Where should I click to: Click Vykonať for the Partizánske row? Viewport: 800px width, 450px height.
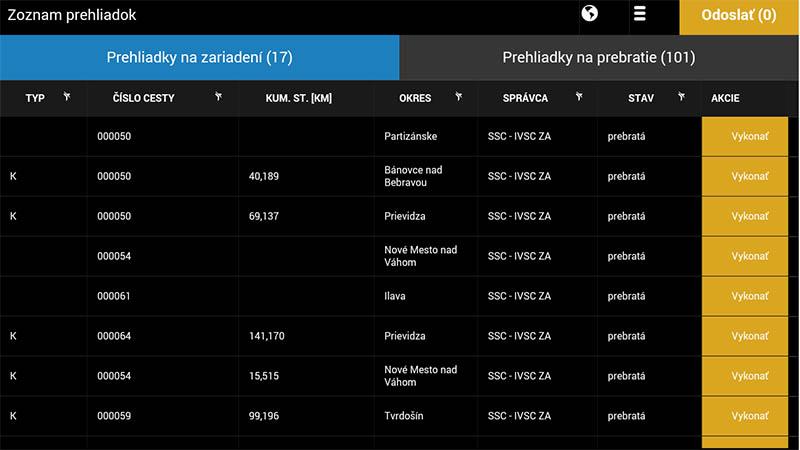pos(745,136)
